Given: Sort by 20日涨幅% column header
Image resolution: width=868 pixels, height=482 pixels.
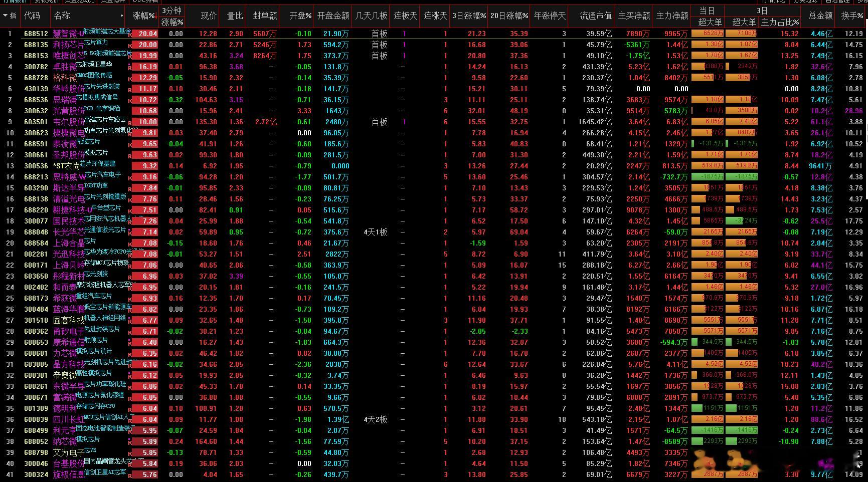Looking at the screenshot, I should pos(509,16).
